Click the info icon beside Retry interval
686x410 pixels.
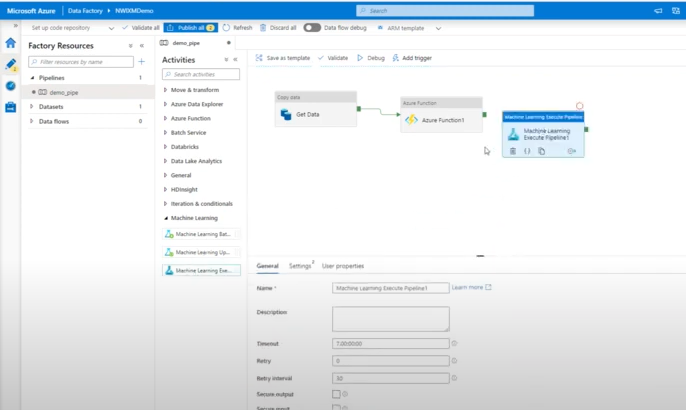click(454, 378)
